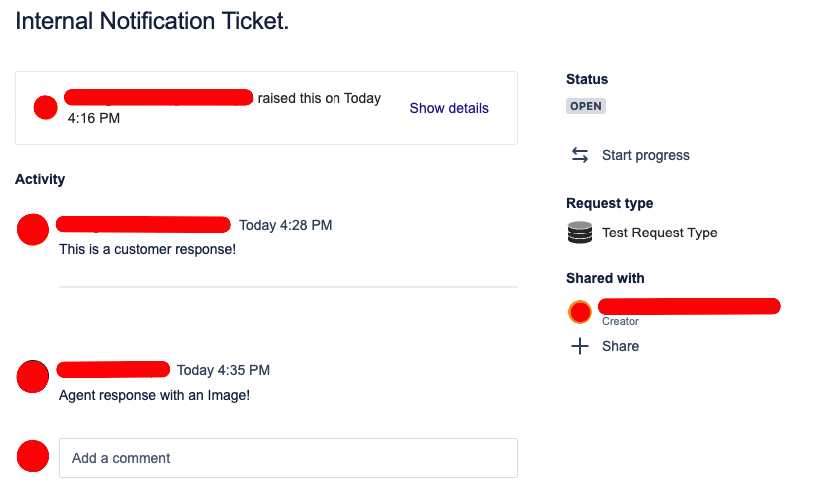Click the Today 4:28 PM comment timestamp

pyautogui.click(x=285, y=225)
